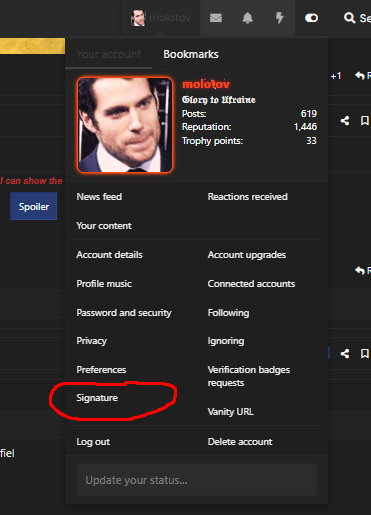This screenshot has height=515, width=371.
Task: Toggle the theme style switch in the top bar
Action: 311,18
